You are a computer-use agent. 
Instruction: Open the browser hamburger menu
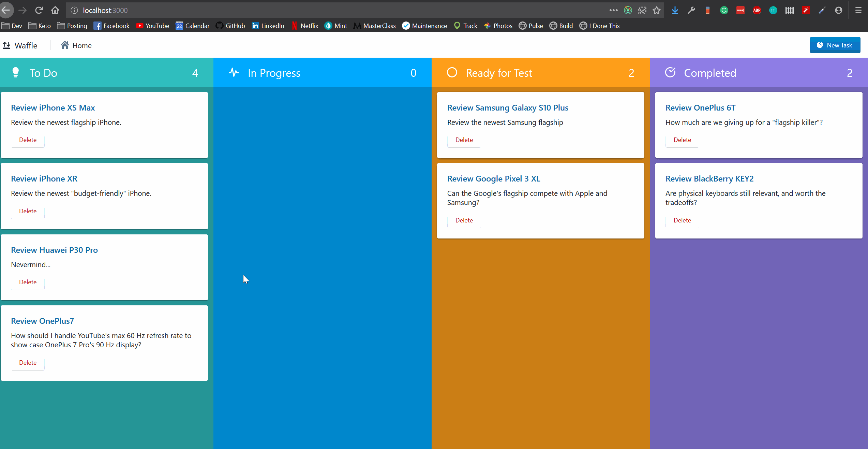(858, 10)
